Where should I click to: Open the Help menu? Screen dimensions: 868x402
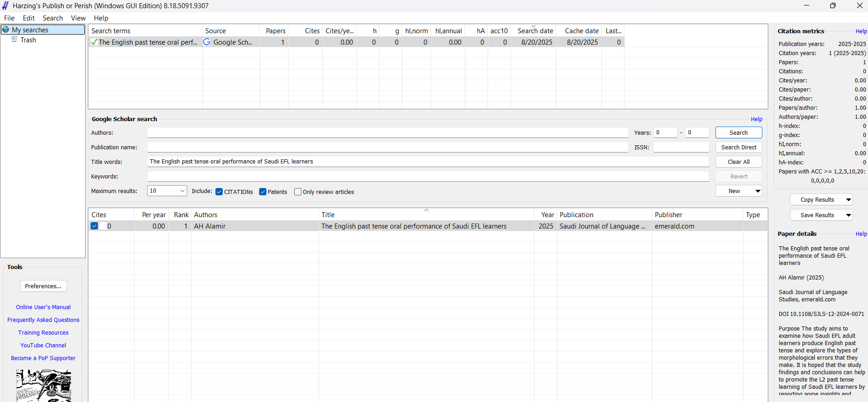tap(101, 18)
